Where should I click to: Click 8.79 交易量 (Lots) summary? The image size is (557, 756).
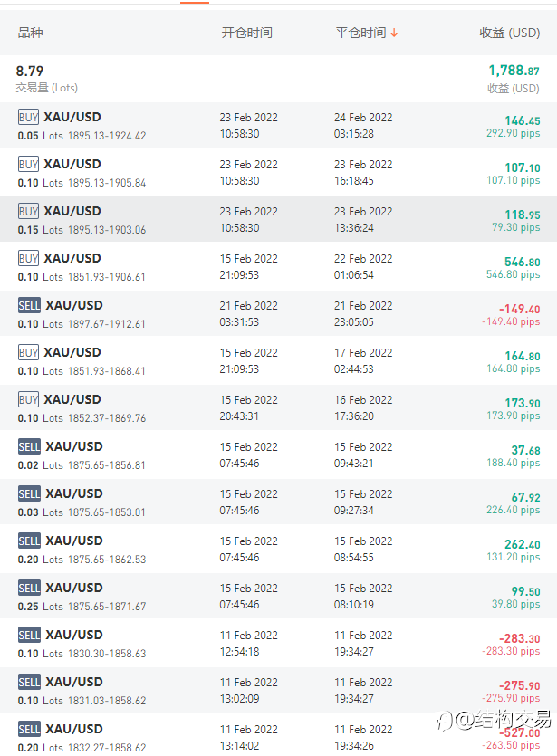(47, 79)
